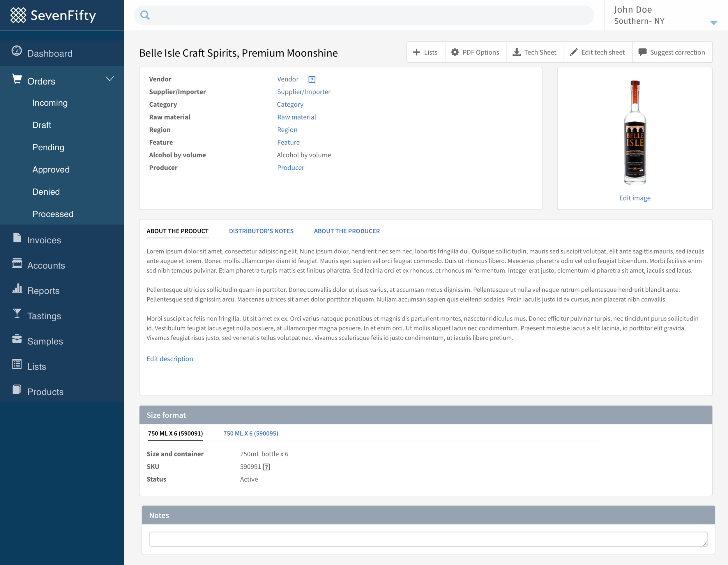Click the Samples briefcase icon
The height and width of the screenshot is (565, 728).
pos(17,339)
